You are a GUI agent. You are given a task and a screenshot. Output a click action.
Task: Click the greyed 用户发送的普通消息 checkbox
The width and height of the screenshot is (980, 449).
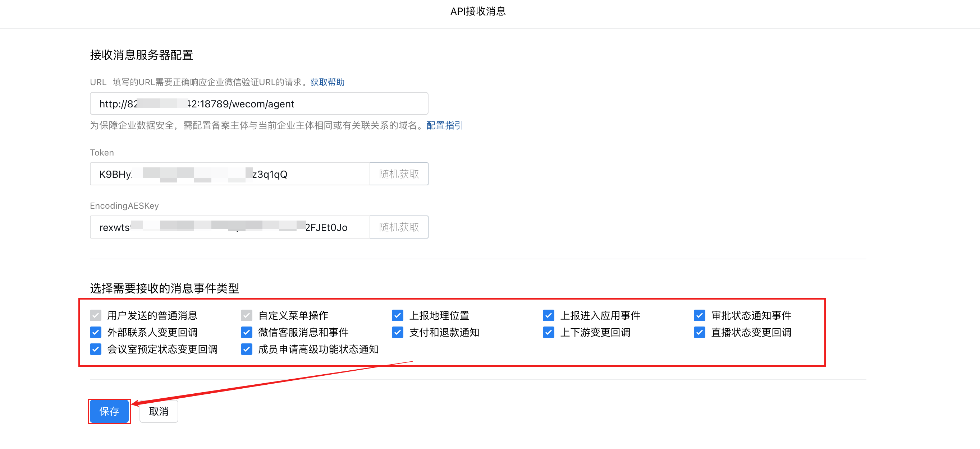[x=96, y=315]
